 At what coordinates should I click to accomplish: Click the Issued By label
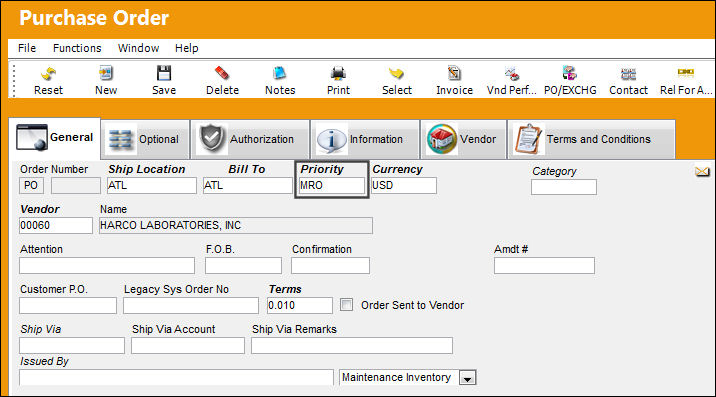(x=44, y=361)
